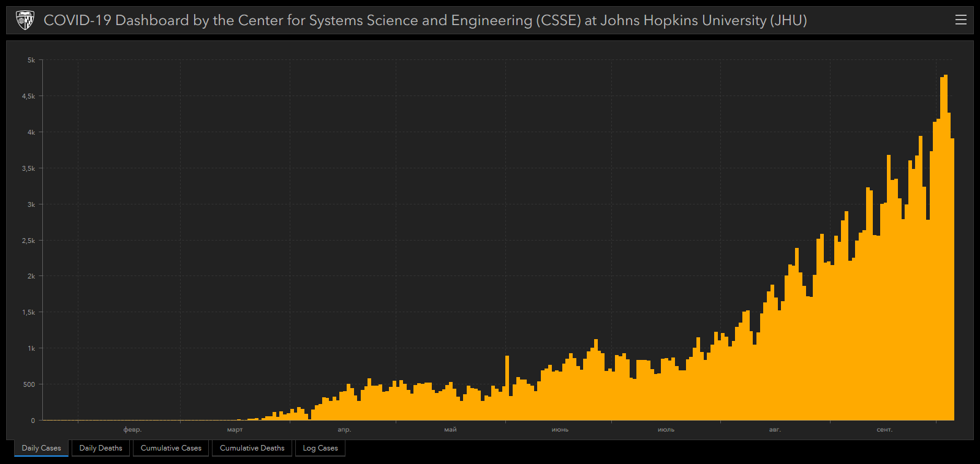Click the сент. month label
The width and height of the screenshot is (980, 464).
884,430
